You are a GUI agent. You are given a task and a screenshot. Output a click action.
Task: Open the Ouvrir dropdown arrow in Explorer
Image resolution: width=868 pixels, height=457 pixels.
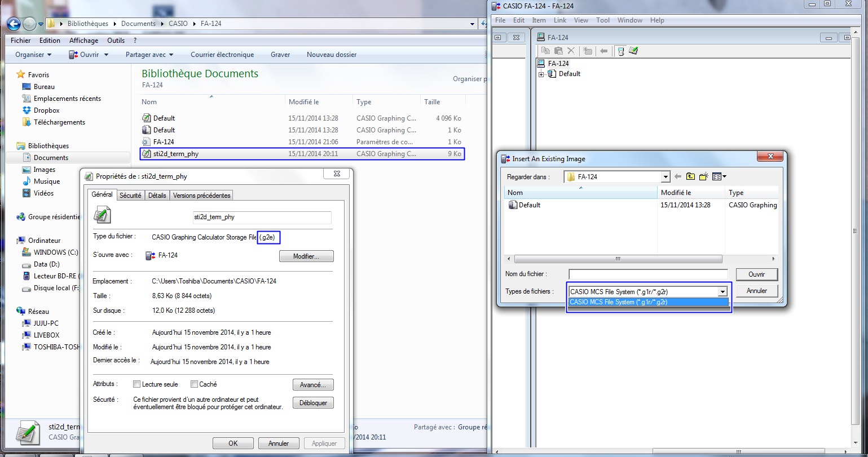(x=106, y=55)
